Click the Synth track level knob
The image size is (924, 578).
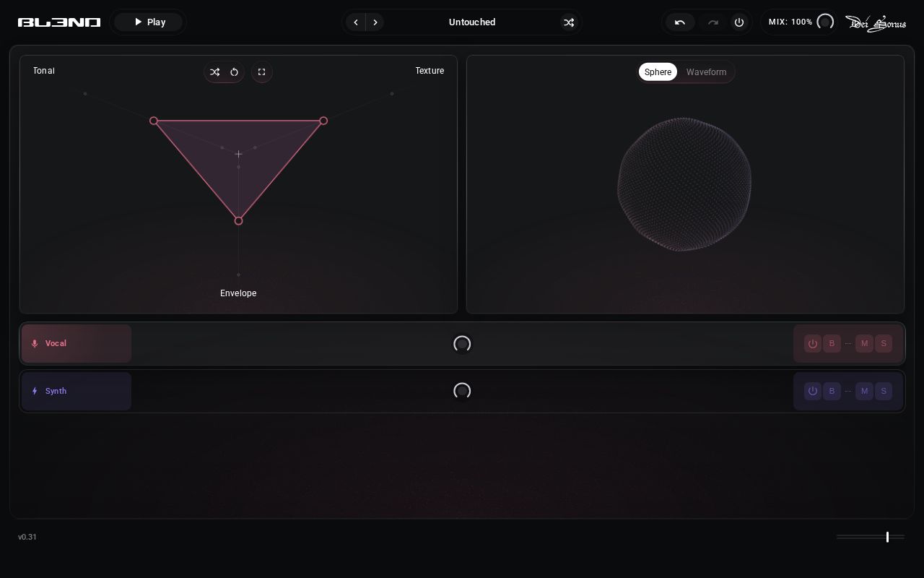click(462, 391)
